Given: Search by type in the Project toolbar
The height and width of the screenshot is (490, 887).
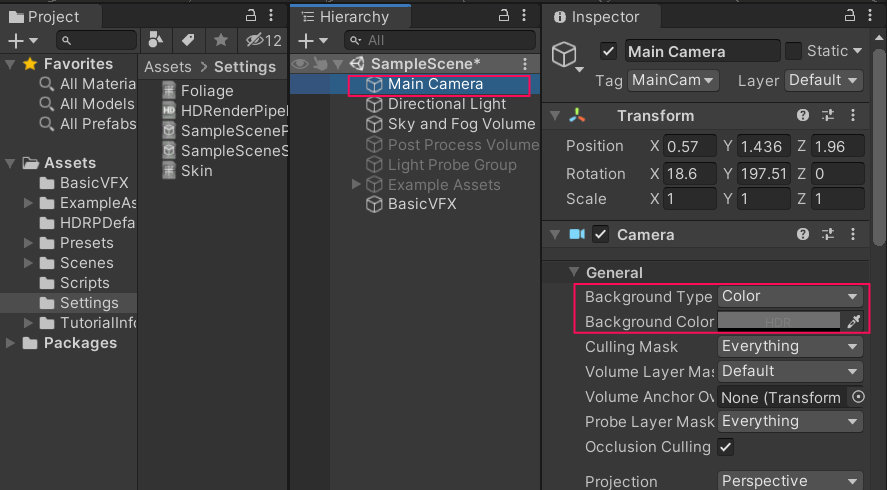Looking at the screenshot, I should (156, 40).
